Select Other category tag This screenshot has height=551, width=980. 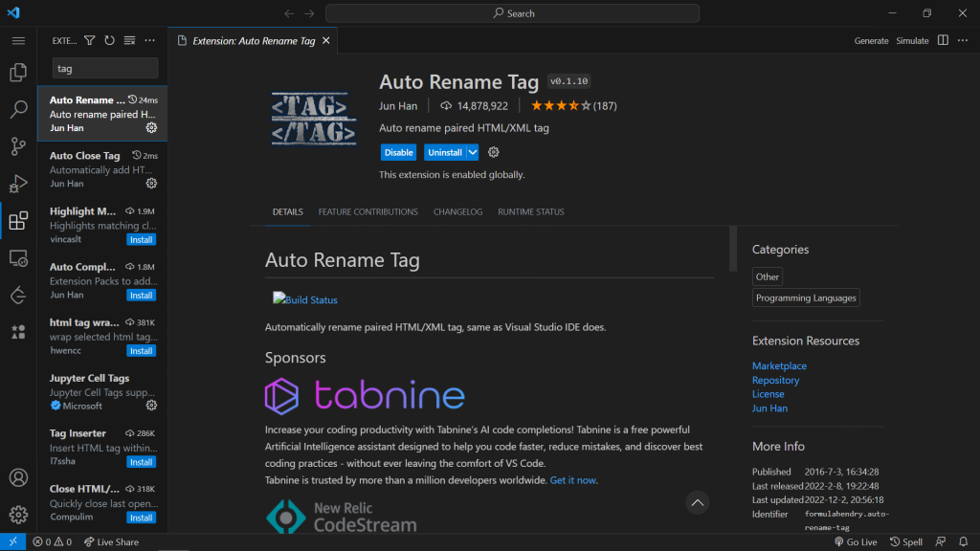coord(767,276)
